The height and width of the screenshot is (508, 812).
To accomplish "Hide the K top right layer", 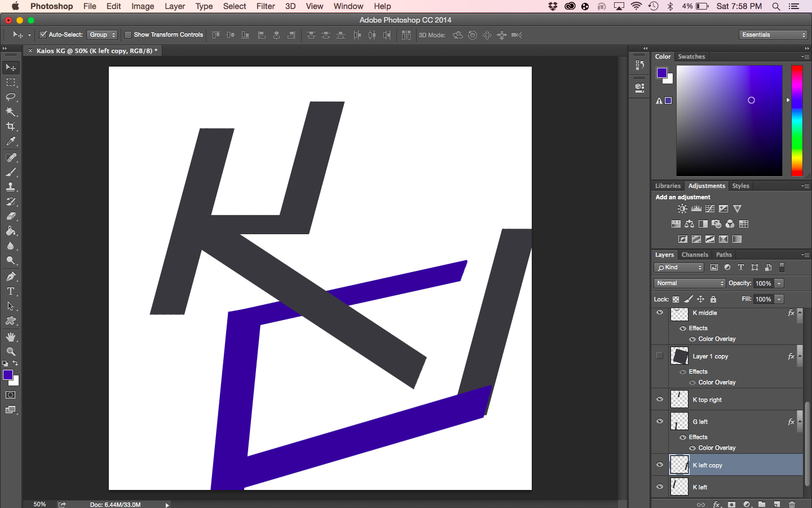I will click(660, 399).
